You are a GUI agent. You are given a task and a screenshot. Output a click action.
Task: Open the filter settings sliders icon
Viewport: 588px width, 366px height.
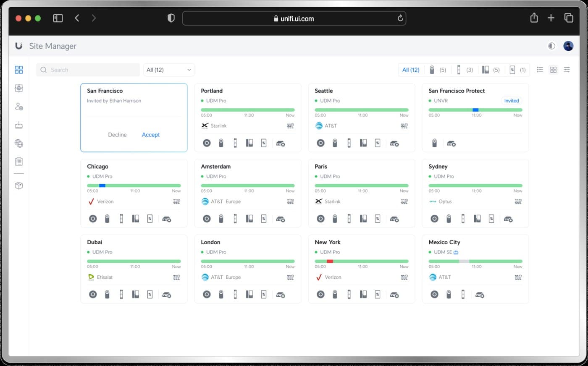click(x=567, y=70)
